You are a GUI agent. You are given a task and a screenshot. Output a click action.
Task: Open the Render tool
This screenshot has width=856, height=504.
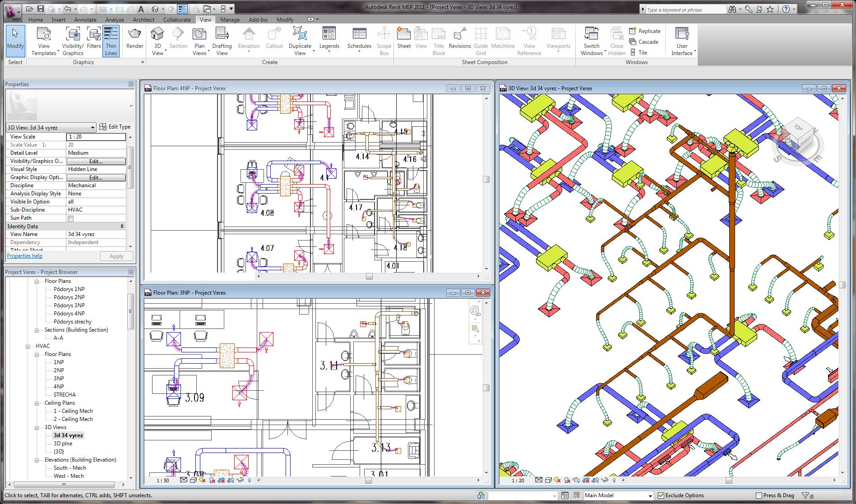pyautogui.click(x=134, y=38)
